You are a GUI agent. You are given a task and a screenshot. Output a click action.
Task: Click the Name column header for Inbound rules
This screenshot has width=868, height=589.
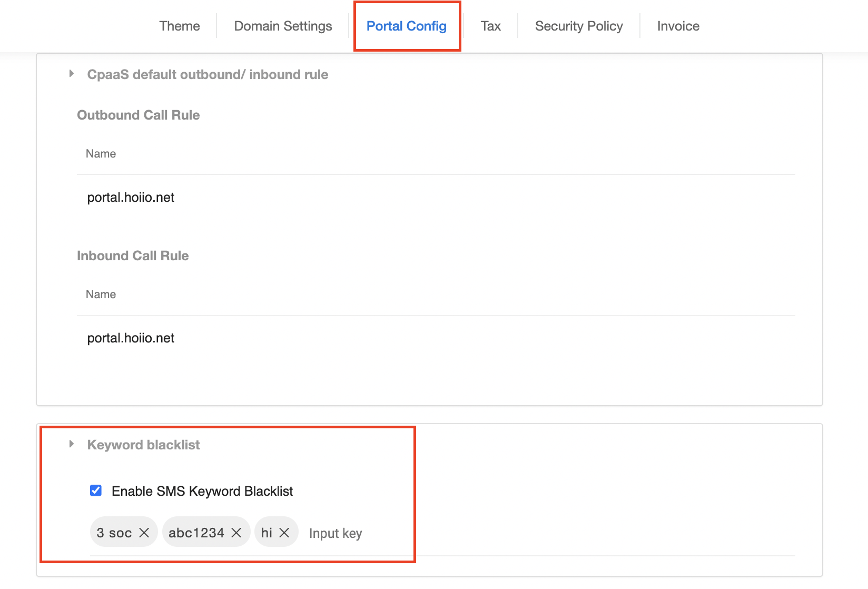pos(101,294)
